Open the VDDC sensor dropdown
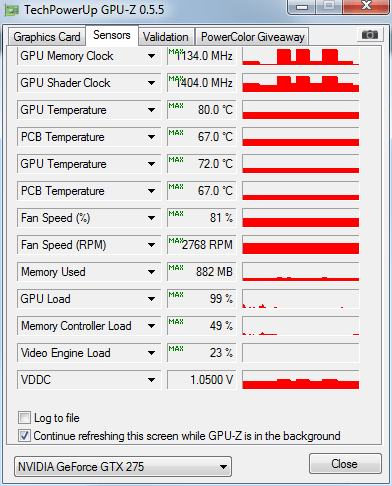The width and height of the screenshot is (392, 486). 152,380
